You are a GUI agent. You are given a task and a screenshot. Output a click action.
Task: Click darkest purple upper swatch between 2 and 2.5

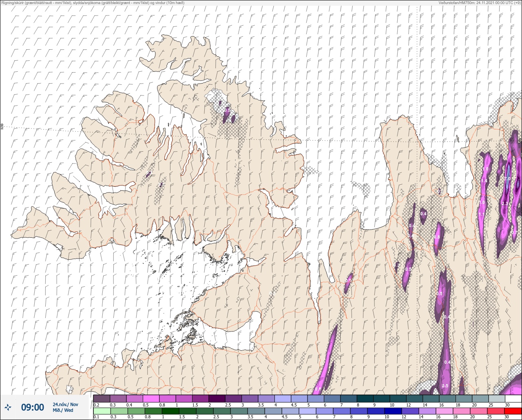point(217,398)
